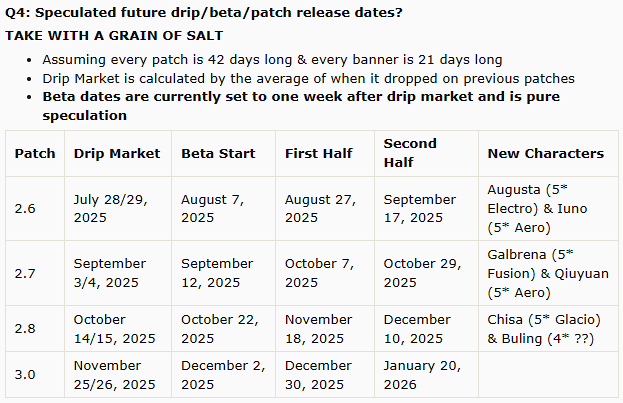Click the New Characters column header
The width and height of the screenshot is (623, 403).
pos(548,153)
